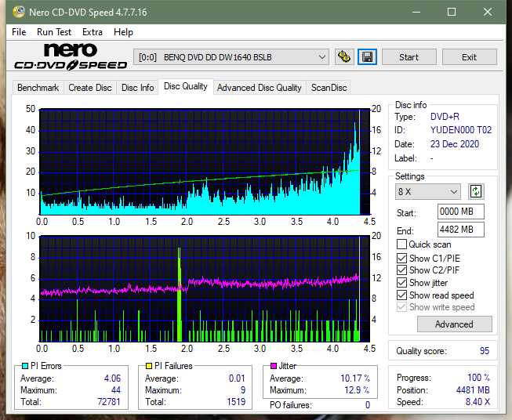Open the File menu
The width and height of the screenshot is (512, 420).
[19, 32]
